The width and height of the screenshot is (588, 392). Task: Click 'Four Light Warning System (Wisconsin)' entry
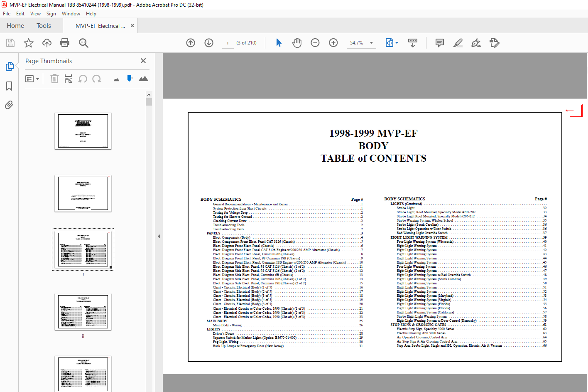pos(425,242)
